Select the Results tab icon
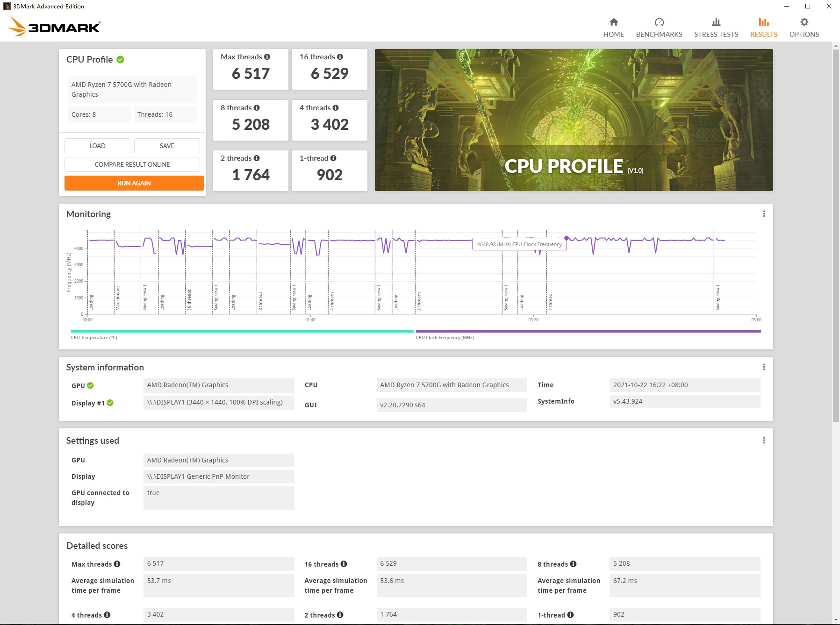Screen dimensions: 840x625 tap(763, 22)
